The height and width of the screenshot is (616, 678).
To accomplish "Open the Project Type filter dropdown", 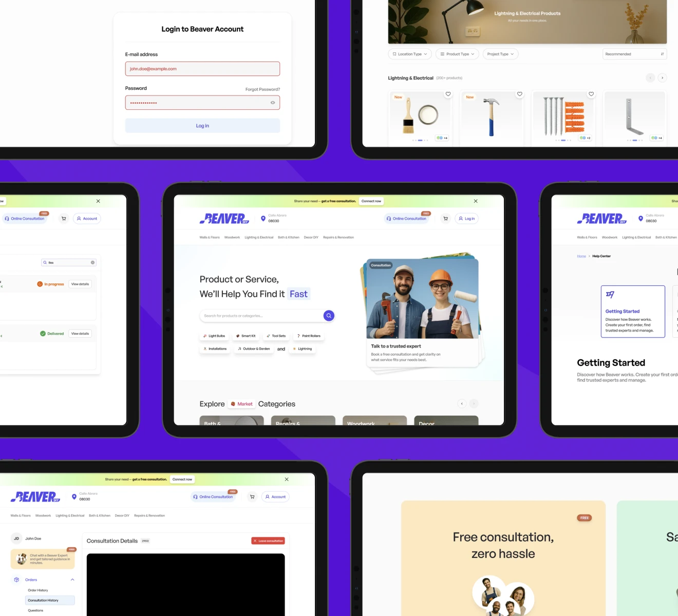I will pyautogui.click(x=500, y=54).
